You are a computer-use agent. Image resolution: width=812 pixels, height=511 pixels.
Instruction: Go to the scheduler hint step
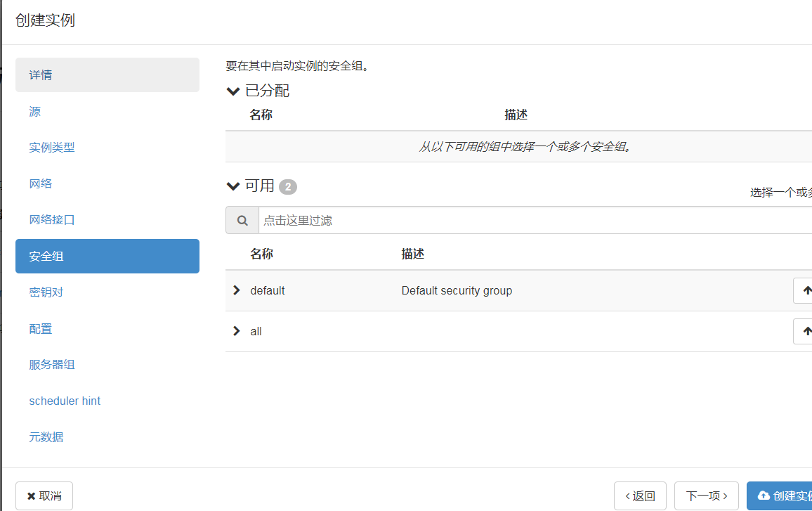tap(65, 401)
